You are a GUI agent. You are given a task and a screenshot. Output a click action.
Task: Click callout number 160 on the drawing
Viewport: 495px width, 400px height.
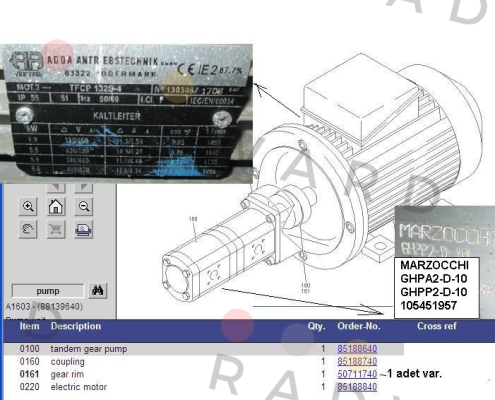(305, 285)
